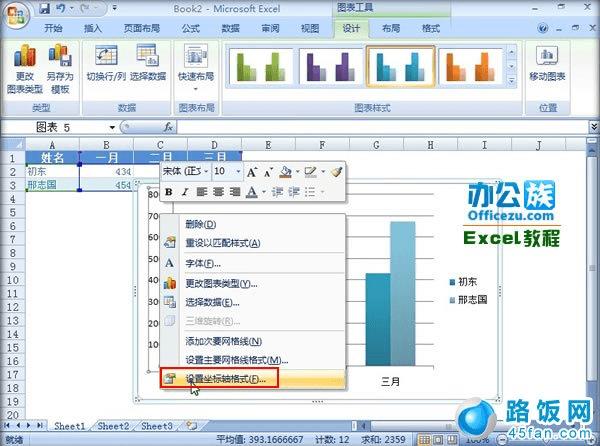Open Select Data (选择数据) in ribbon

(x=148, y=63)
